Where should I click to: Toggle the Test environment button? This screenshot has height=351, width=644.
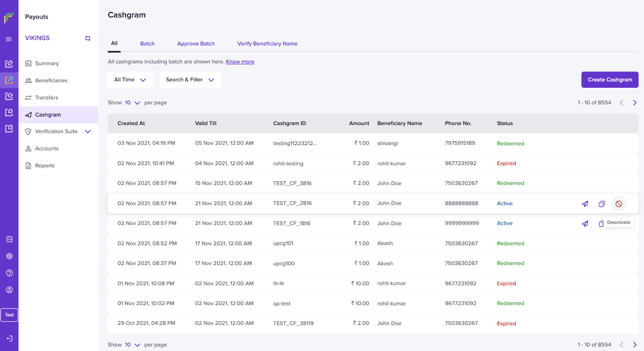(9, 315)
